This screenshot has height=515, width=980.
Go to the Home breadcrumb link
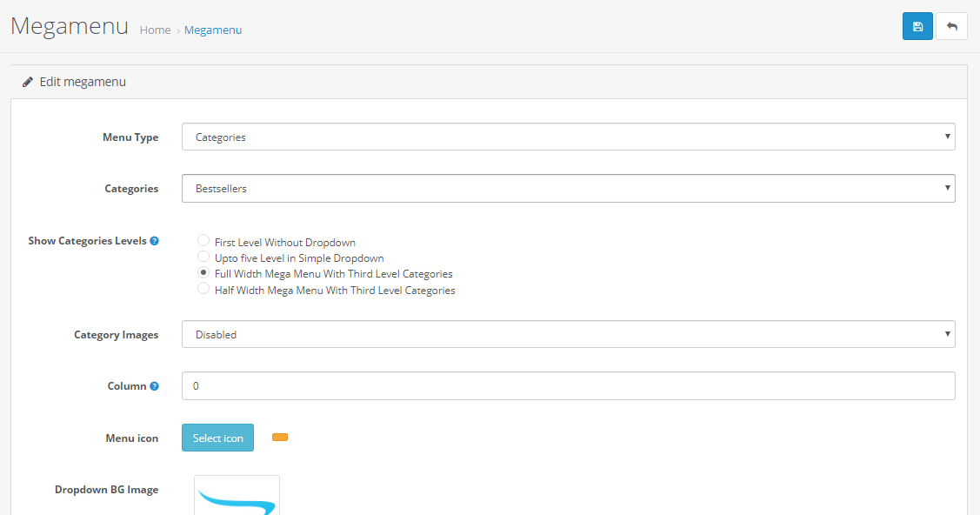pyautogui.click(x=155, y=30)
